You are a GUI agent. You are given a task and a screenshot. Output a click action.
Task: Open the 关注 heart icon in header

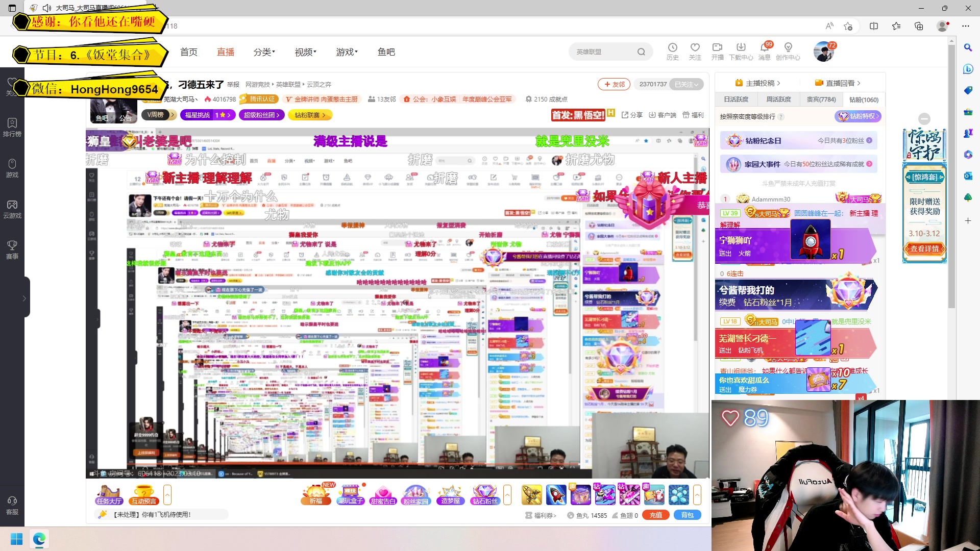click(x=695, y=51)
